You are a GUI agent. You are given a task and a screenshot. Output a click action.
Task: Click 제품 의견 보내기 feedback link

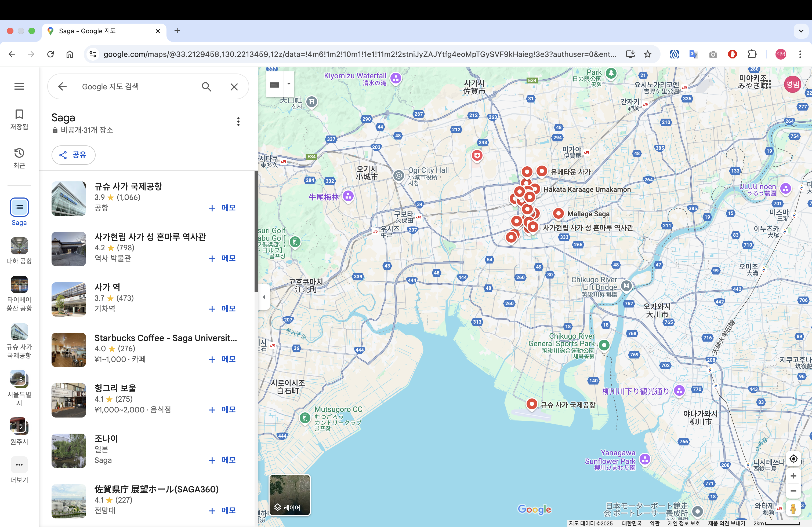point(727,523)
